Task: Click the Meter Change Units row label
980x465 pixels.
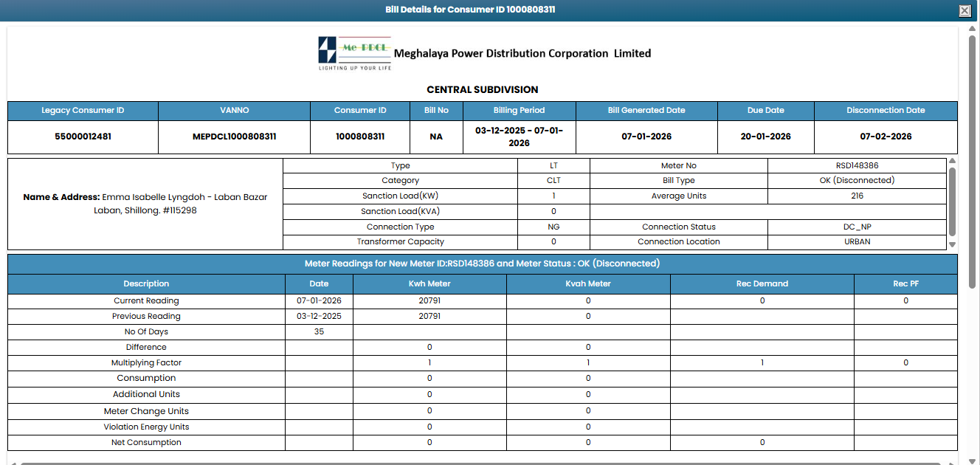Action: 146,412
